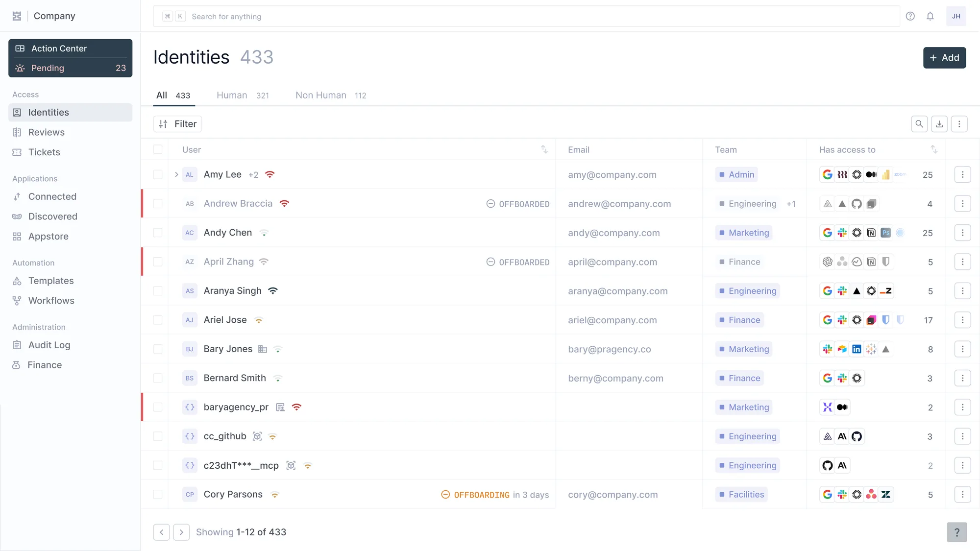Toggle the select-all checkbox in table header
The height and width of the screenshot is (551, 980).
pyautogui.click(x=158, y=149)
